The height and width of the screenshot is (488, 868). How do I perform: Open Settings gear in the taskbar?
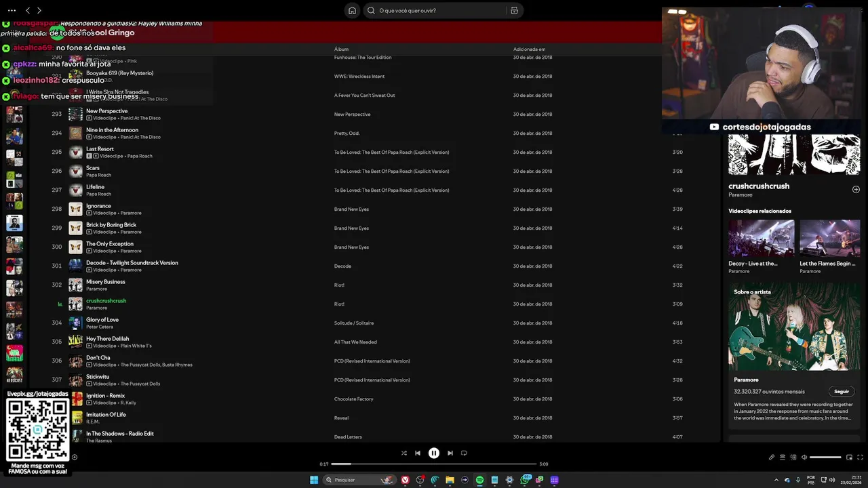509,480
